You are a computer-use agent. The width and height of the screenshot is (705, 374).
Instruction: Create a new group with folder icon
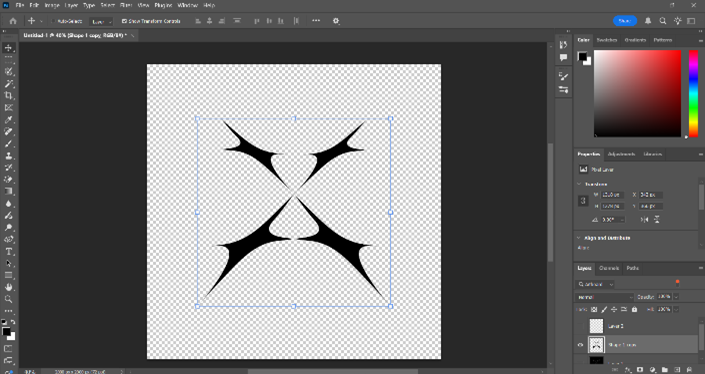coord(665,370)
